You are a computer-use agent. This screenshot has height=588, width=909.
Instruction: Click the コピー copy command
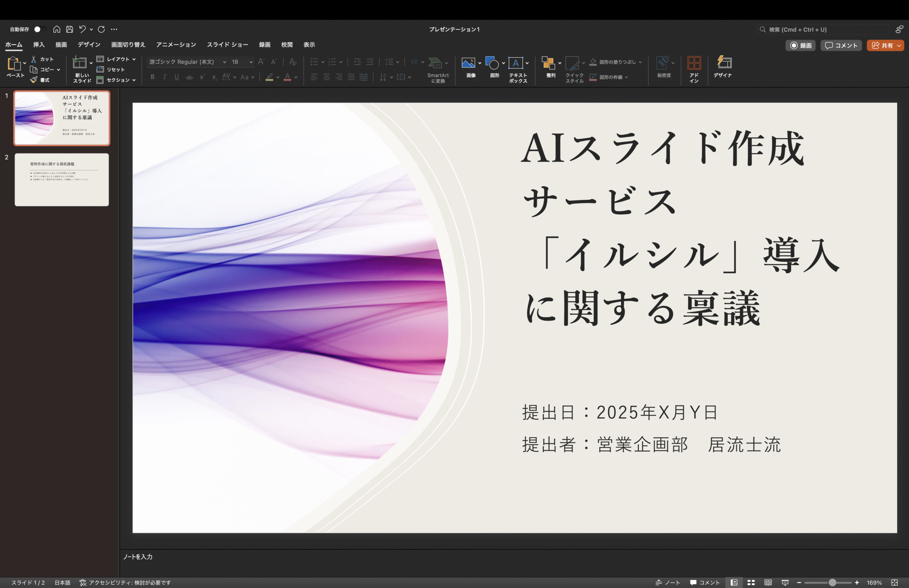(42, 70)
